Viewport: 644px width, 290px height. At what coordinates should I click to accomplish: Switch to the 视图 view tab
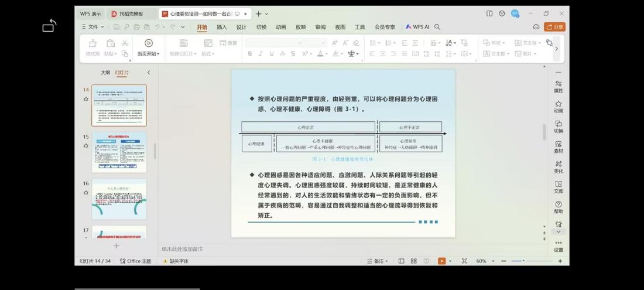[340, 27]
